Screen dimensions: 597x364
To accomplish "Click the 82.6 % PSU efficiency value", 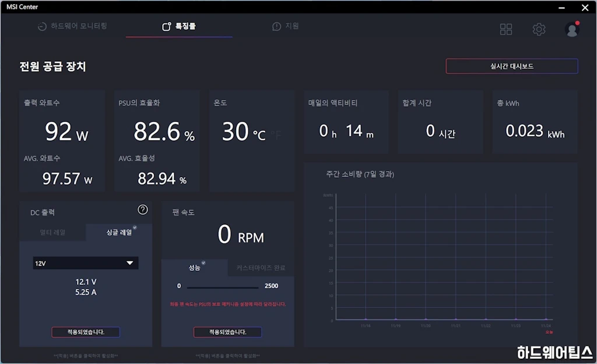I will pyautogui.click(x=164, y=132).
